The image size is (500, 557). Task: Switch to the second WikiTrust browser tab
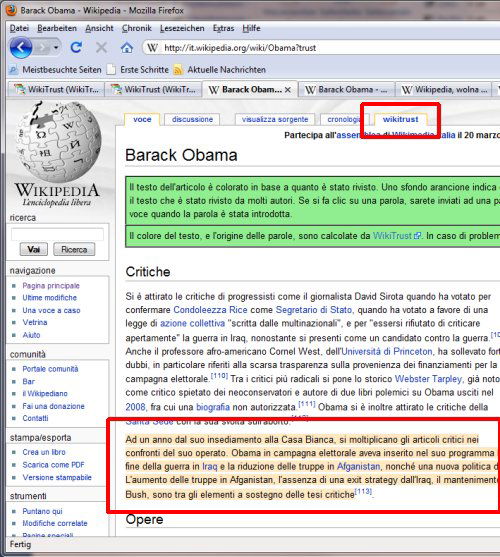pos(153,90)
